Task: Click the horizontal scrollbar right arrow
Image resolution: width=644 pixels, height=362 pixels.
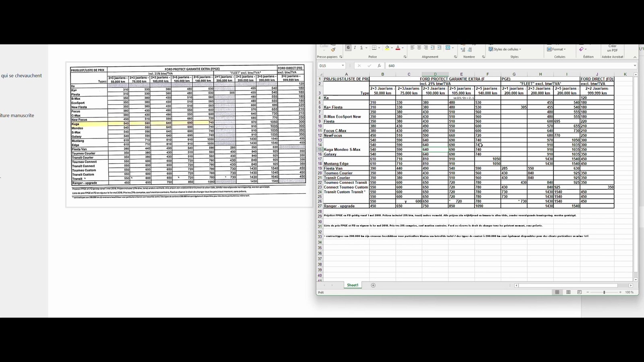Action: [x=631, y=286]
